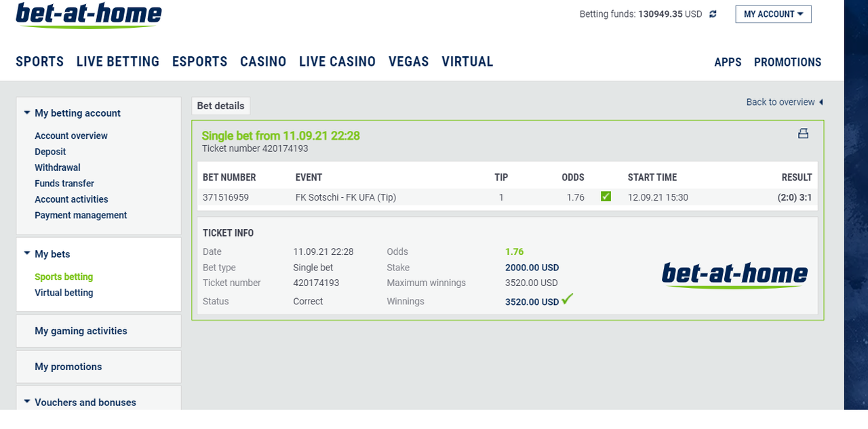This screenshot has height=429, width=868.
Task: Click the result (2:0) 3:1
Action: tap(795, 197)
